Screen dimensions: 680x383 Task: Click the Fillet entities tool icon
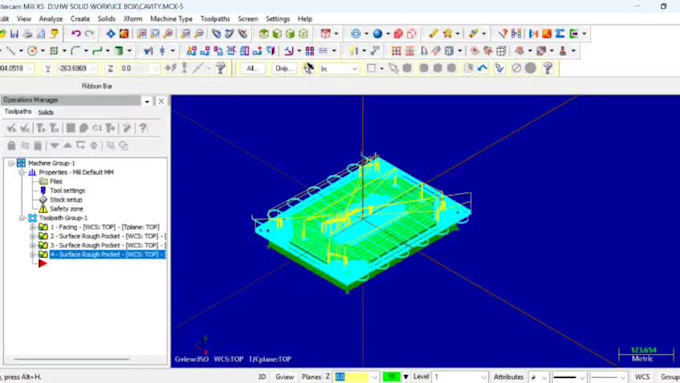[x=75, y=51]
